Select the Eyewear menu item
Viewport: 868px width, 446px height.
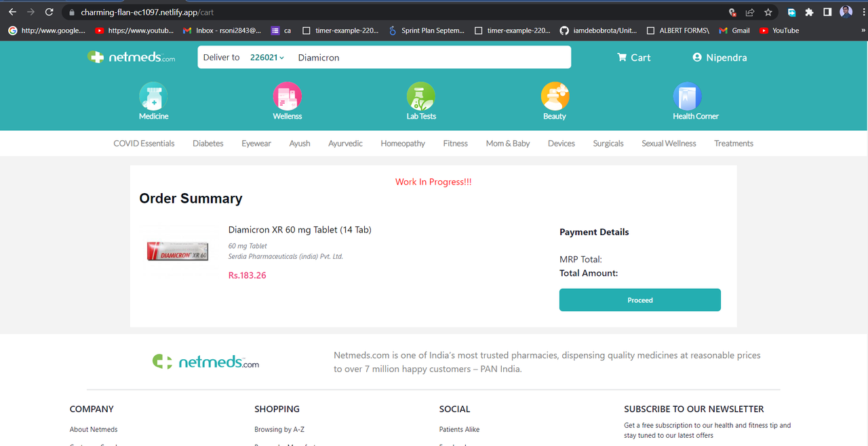point(256,144)
